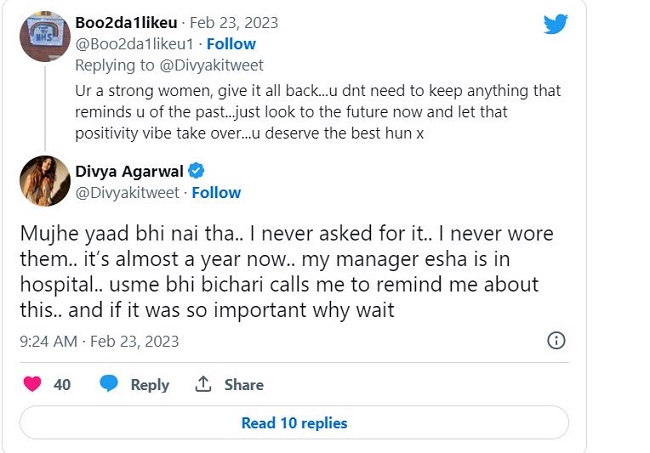Viewport: 650px width, 453px height.
Task: Follow the @Boo2da1likeu1 account
Action: tap(231, 44)
